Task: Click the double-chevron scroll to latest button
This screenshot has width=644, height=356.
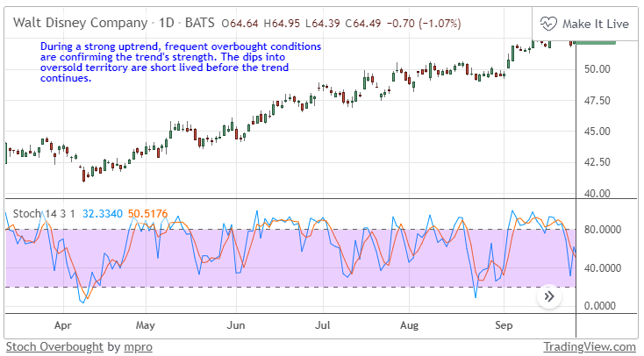Action: [549, 296]
